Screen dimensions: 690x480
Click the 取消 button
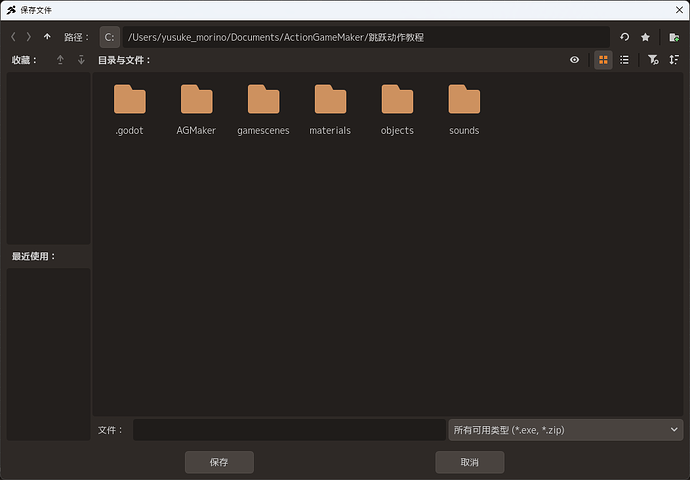pyautogui.click(x=470, y=462)
